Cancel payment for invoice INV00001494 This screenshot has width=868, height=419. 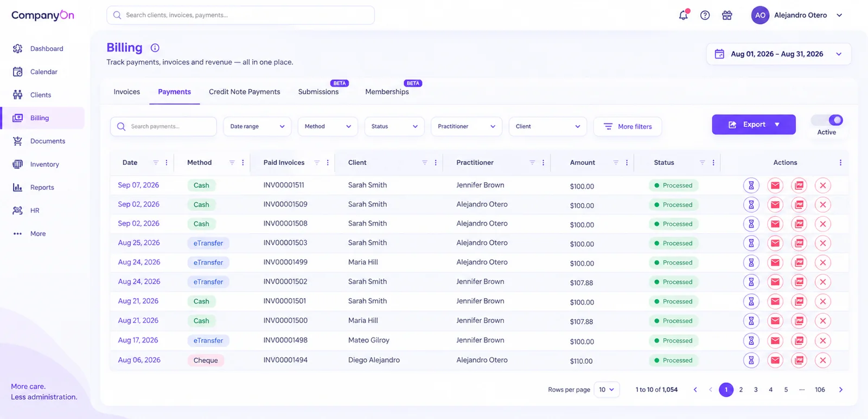pos(823,360)
